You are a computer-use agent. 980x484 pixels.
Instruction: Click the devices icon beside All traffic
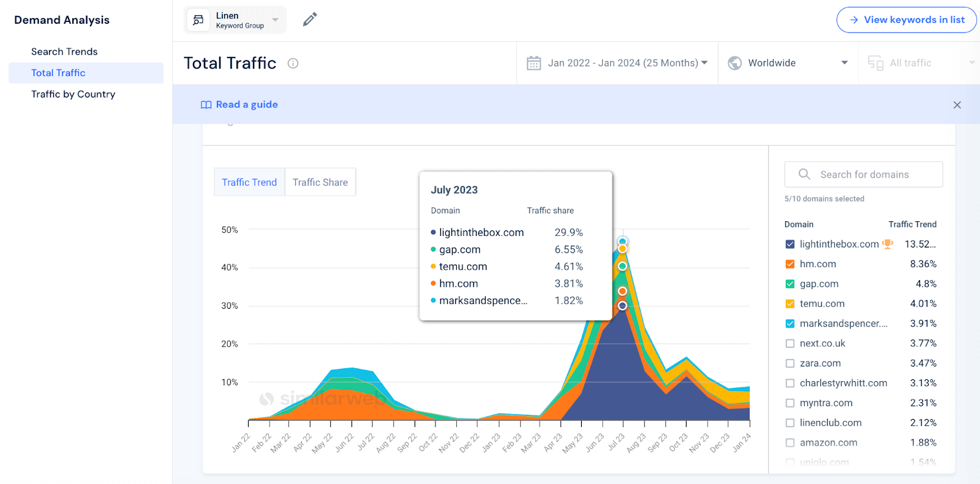click(x=876, y=63)
